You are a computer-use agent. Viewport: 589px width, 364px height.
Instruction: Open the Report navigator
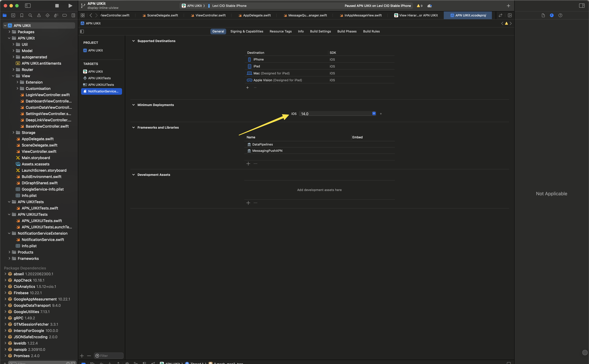click(x=73, y=15)
